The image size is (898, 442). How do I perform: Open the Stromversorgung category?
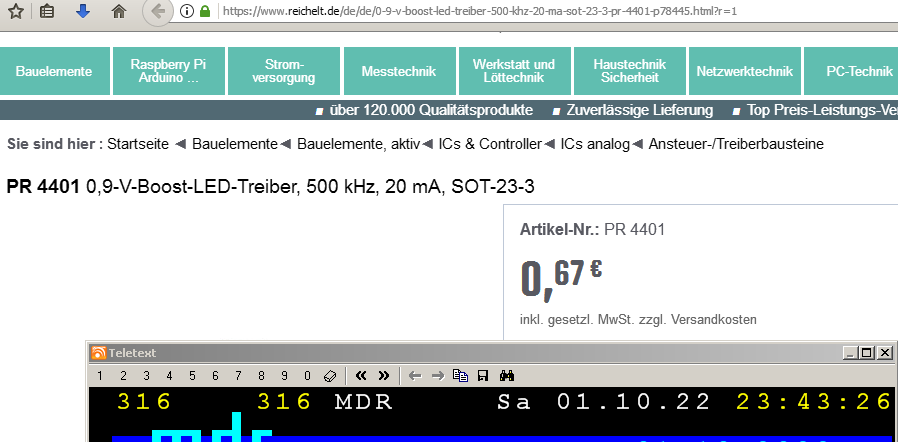click(x=284, y=72)
